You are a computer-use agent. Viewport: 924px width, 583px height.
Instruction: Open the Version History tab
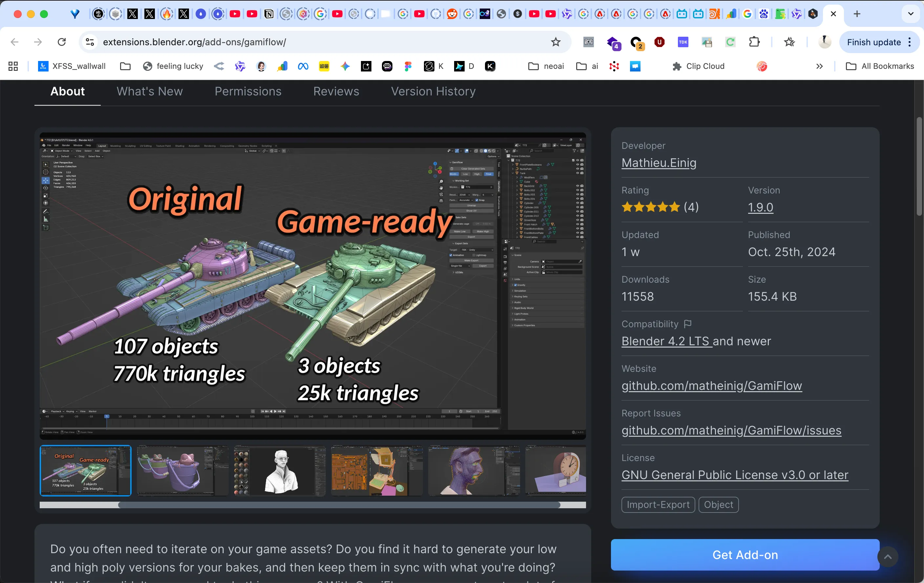tap(433, 91)
